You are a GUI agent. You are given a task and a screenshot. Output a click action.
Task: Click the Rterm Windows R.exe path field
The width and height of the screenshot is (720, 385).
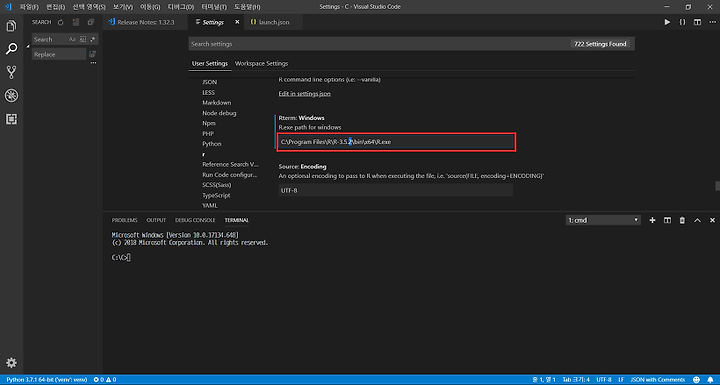point(396,142)
